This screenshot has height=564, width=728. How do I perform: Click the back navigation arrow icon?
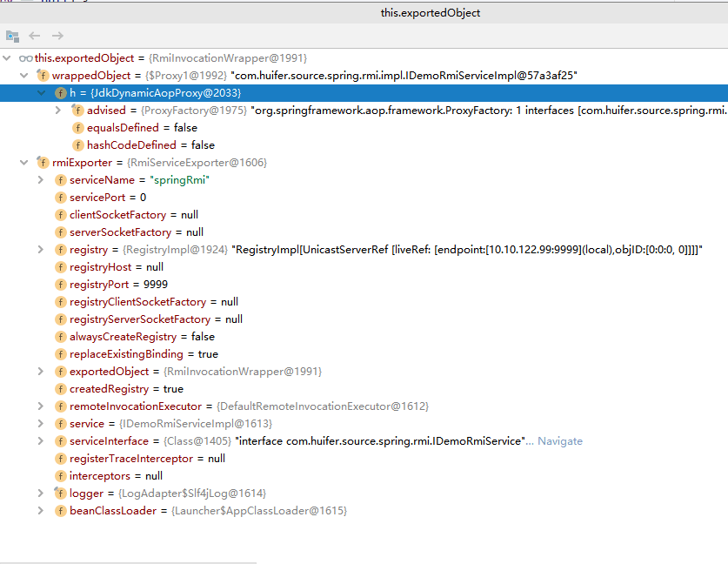[35, 36]
